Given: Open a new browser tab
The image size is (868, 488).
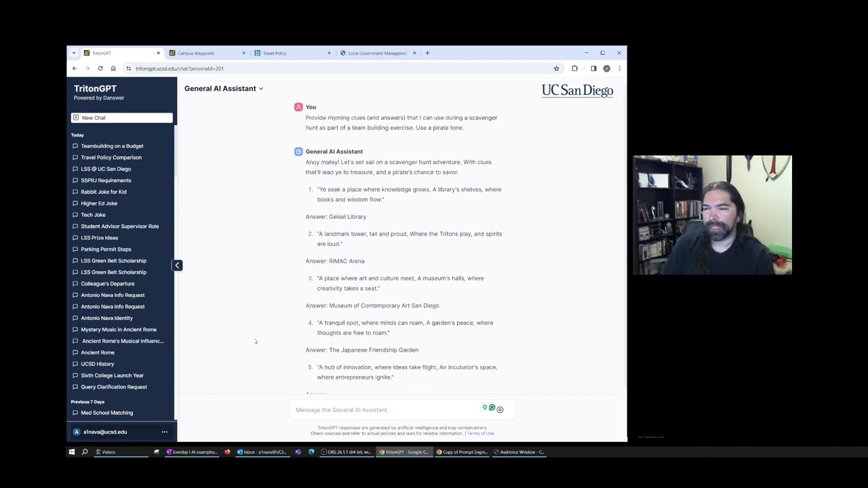Looking at the screenshot, I should [427, 53].
